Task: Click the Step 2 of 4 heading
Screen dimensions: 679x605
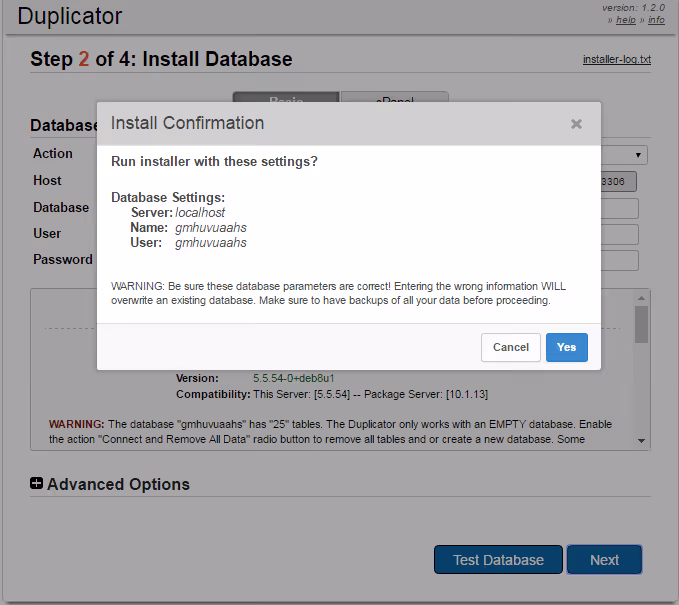Action: tap(161, 59)
